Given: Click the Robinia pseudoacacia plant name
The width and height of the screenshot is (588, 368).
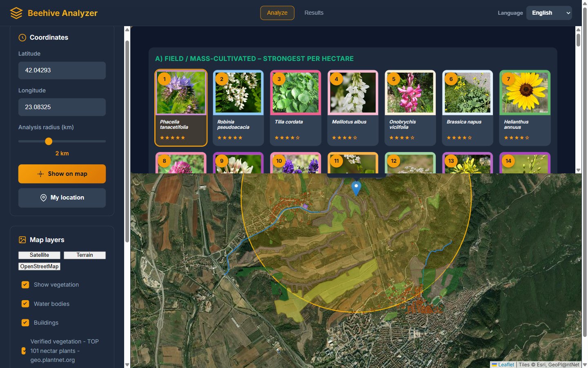Looking at the screenshot, I should [x=233, y=124].
